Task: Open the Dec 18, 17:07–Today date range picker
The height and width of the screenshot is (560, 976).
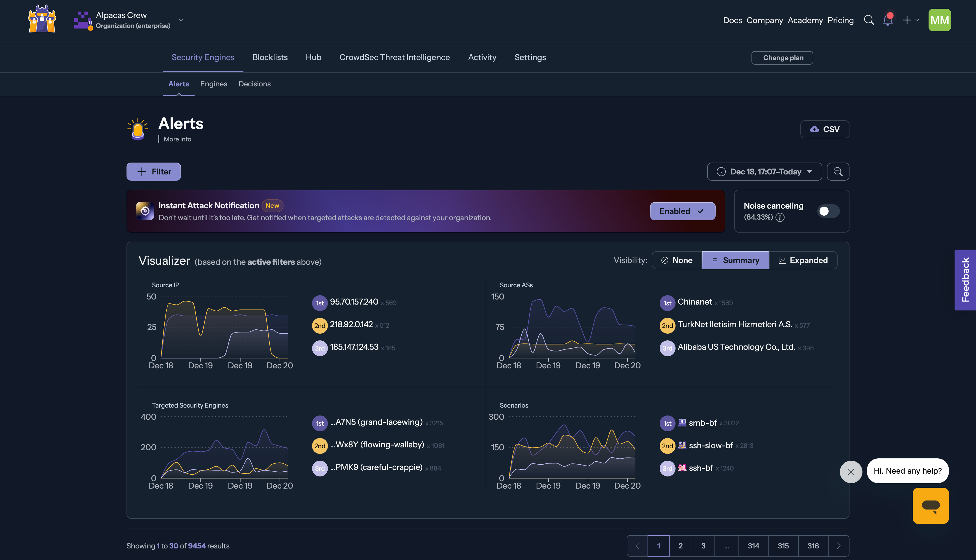Action: pyautogui.click(x=764, y=172)
